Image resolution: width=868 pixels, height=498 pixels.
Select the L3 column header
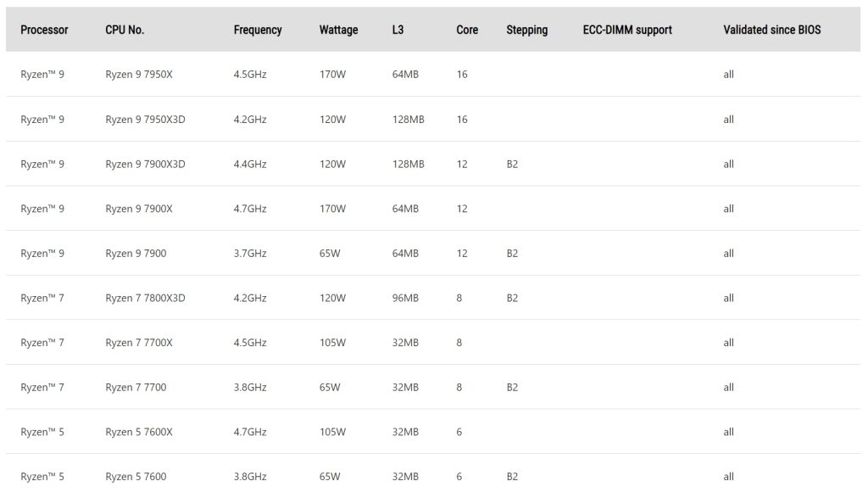point(398,30)
